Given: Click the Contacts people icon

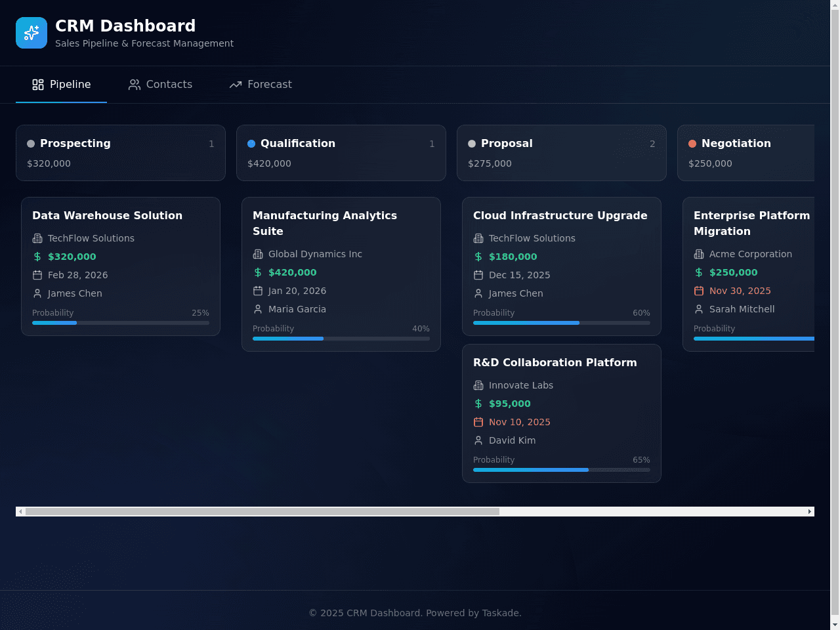Looking at the screenshot, I should pyautogui.click(x=135, y=85).
